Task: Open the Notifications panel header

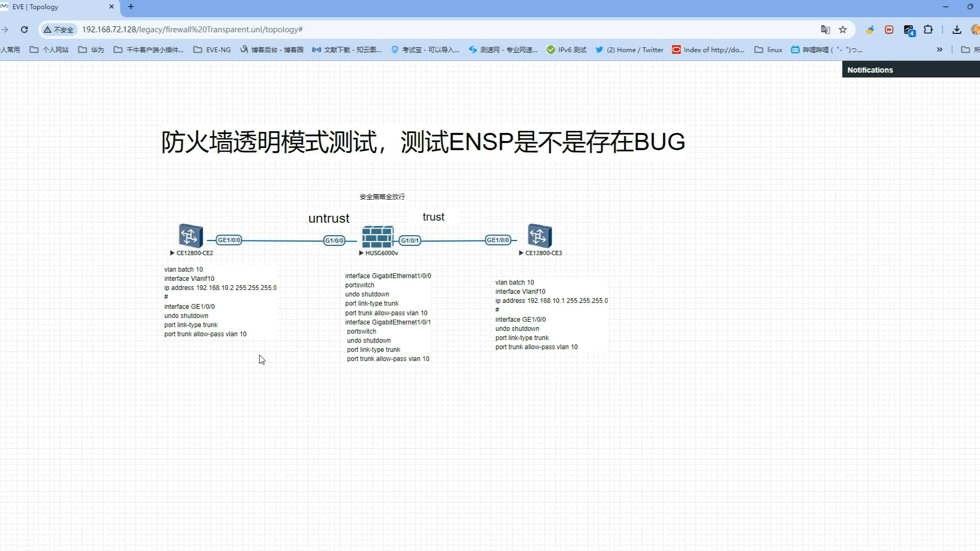Action: tap(911, 69)
